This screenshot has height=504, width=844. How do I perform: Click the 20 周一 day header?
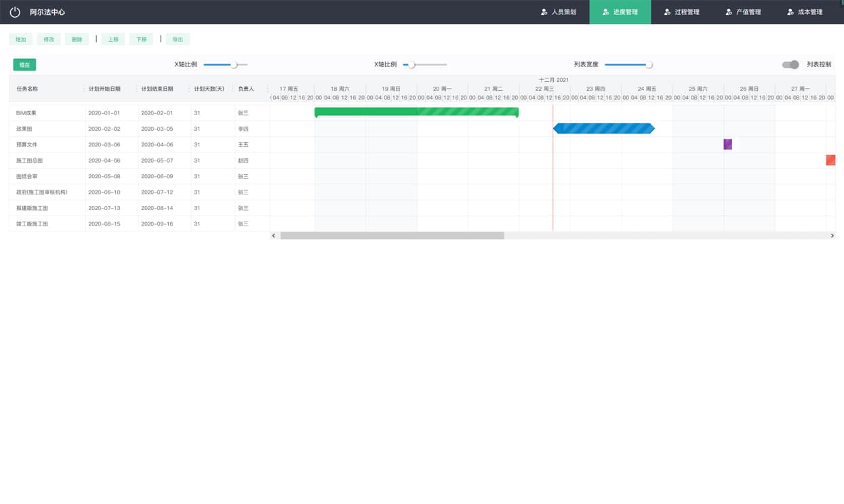point(442,89)
